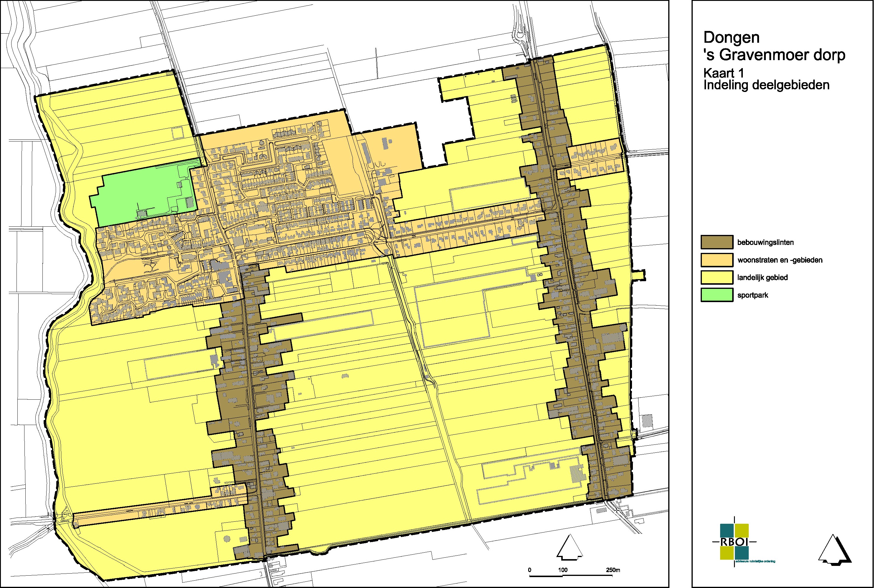Click the green sportpark legend swatch

click(x=717, y=295)
